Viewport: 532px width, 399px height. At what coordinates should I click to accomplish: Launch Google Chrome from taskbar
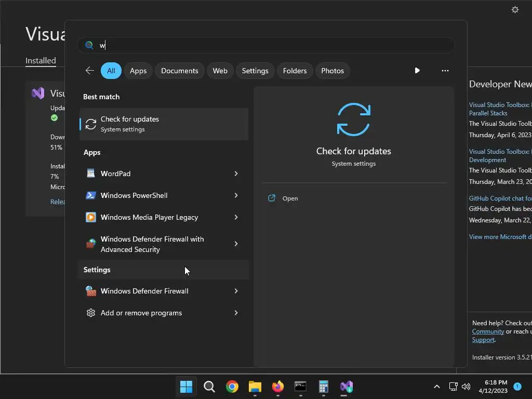pyautogui.click(x=232, y=387)
